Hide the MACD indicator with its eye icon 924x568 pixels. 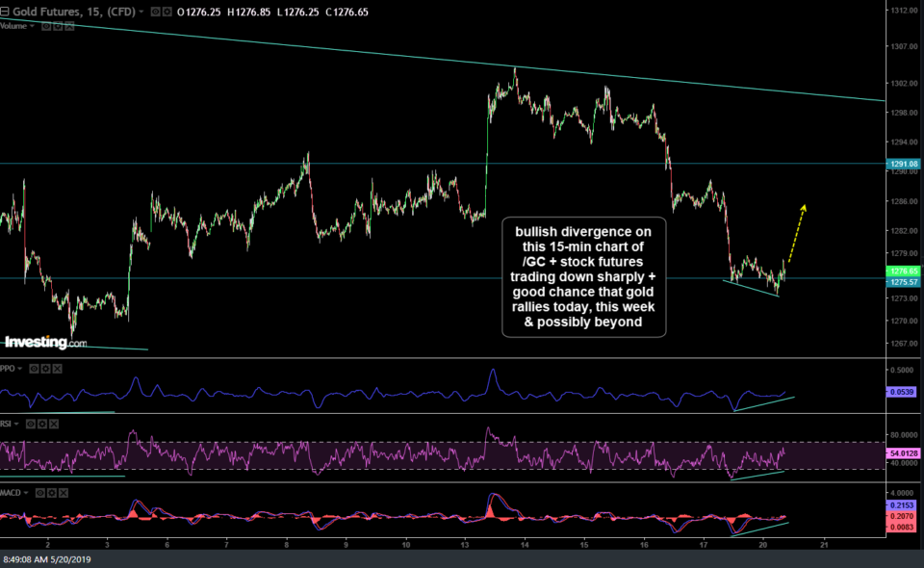40,494
